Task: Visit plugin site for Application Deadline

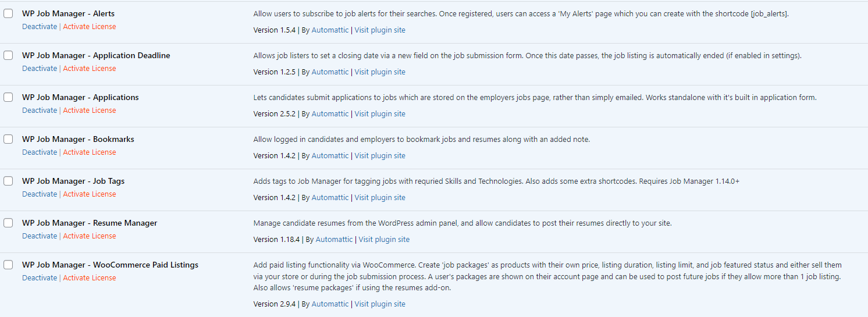Action: click(380, 72)
